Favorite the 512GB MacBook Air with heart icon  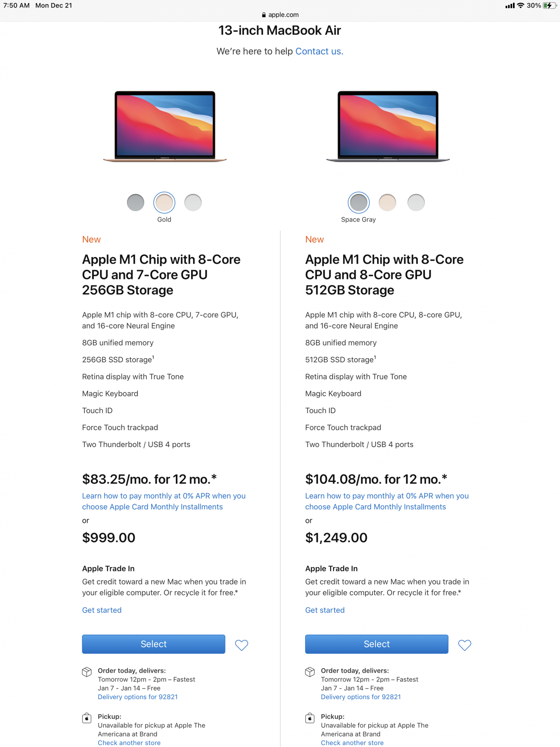point(464,645)
